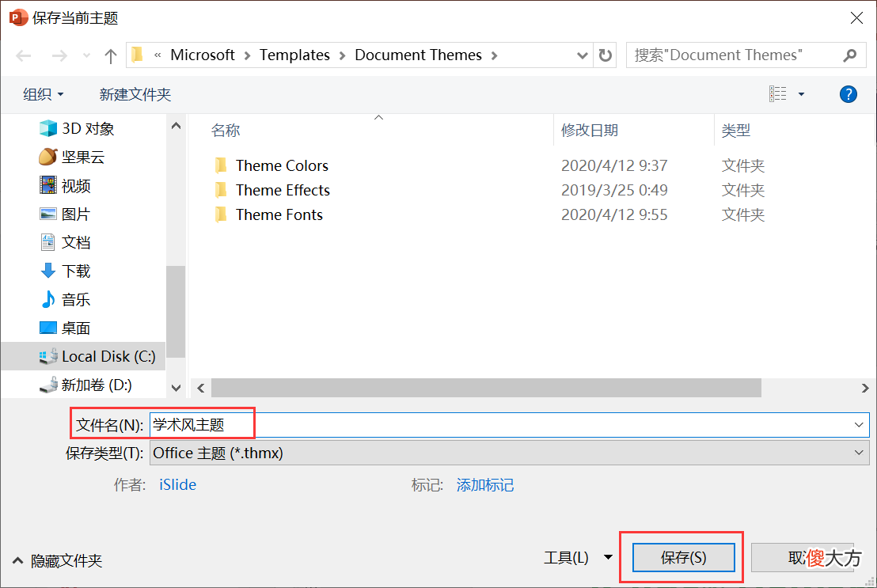The width and height of the screenshot is (877, 588).
Task: Select 新加卷 (D:) in the navigation pane
Action: (85, 385)
